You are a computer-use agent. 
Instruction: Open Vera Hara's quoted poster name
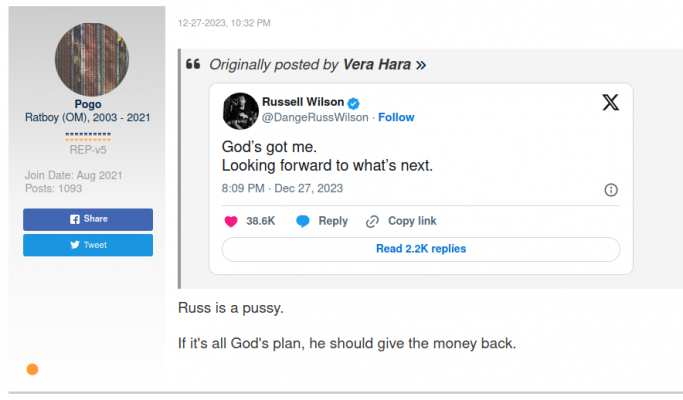pos(377,65)
